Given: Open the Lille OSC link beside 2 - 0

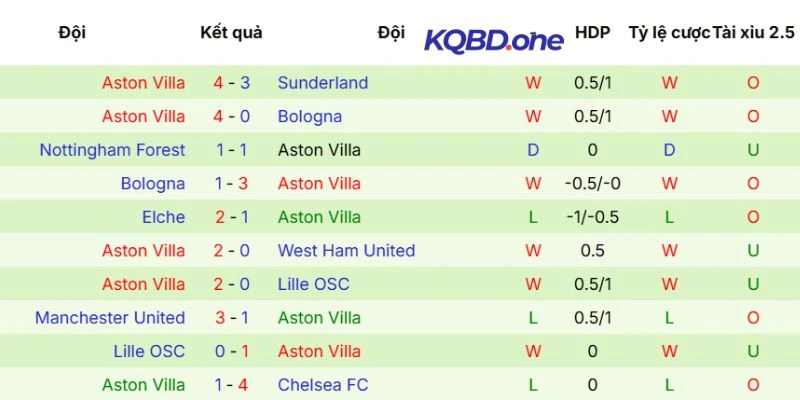Looking at the screenshot, I should tap(313, 284).
